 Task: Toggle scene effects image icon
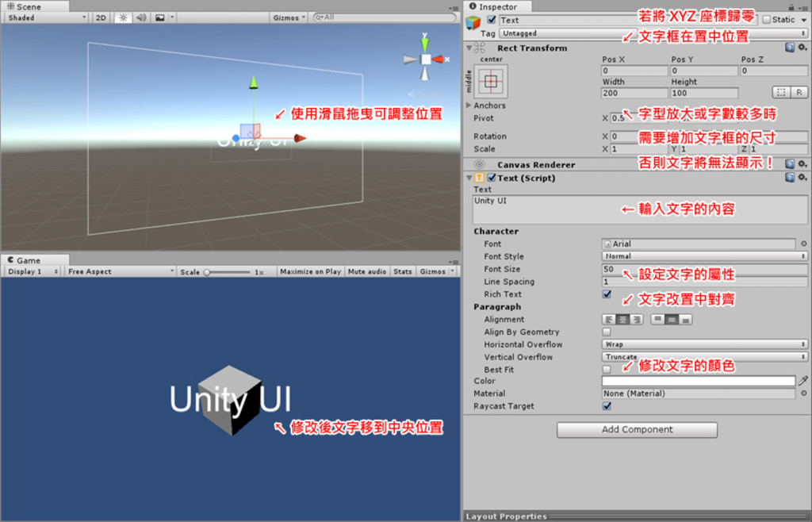tap(160, 17)
